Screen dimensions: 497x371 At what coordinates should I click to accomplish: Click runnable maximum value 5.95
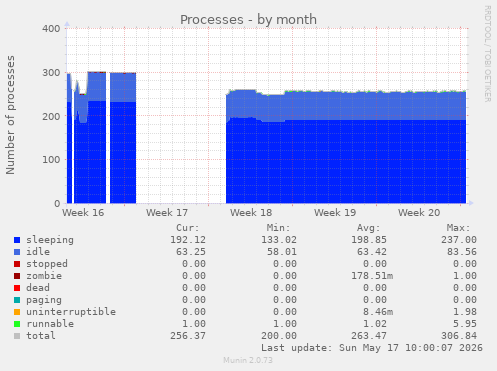coord(465,324)
